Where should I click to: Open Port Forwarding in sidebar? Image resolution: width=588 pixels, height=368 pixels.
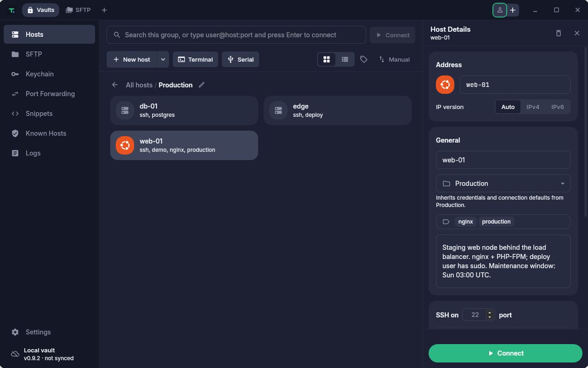(50, 94)
